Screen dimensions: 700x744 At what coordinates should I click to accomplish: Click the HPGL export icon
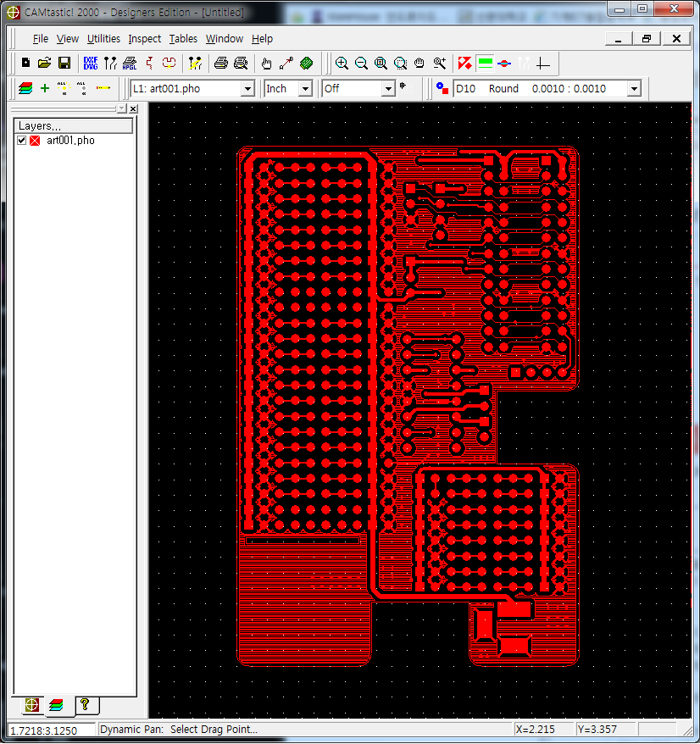point(130,63)
